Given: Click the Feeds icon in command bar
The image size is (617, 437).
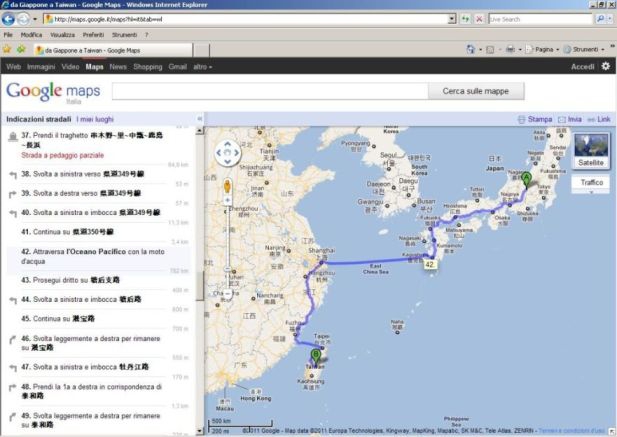Looking at the screenshot, I should (490, 50).
